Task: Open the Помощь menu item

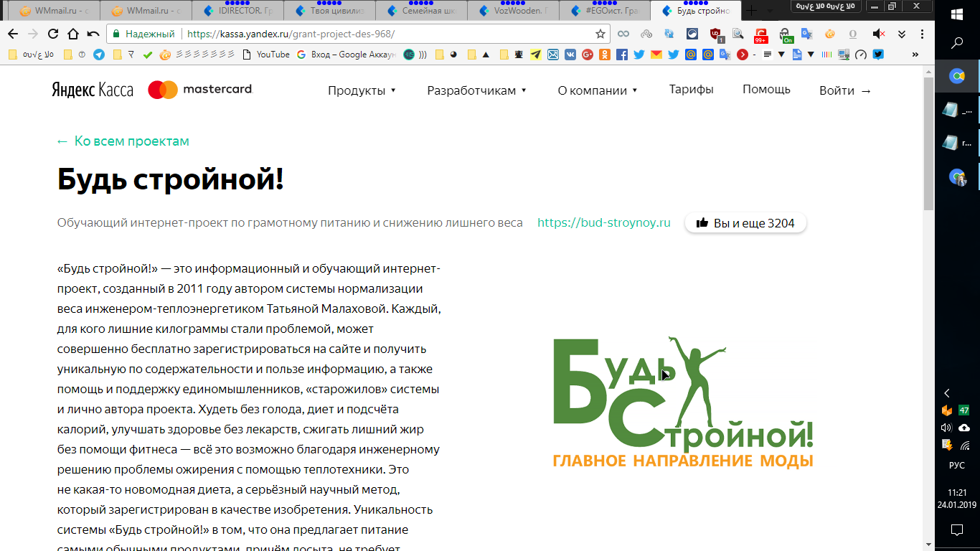Action: point(766,90)
